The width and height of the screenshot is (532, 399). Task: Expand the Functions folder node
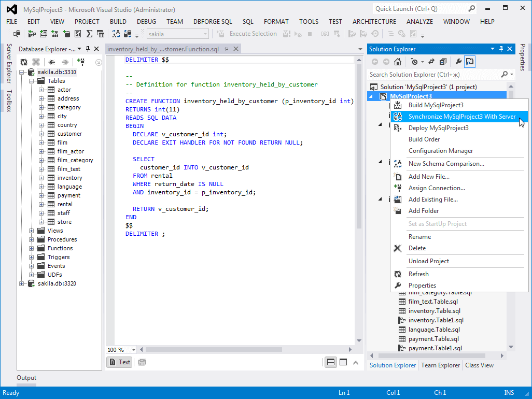[32, 249]
